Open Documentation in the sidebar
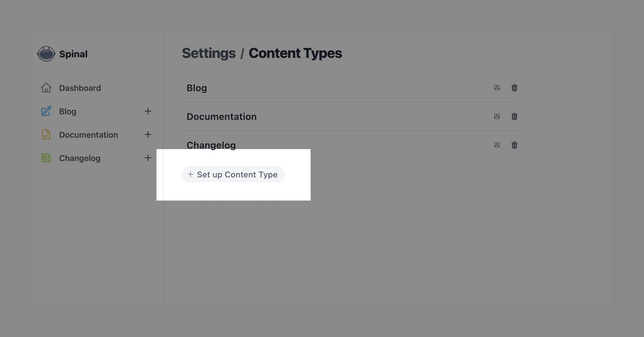Image resolution: width=644 pixels, height=337 pixels. coord(88,135)
